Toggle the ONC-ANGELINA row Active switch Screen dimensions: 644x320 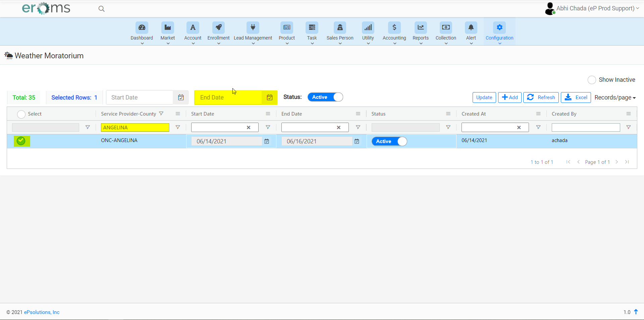tap(389, 141)
